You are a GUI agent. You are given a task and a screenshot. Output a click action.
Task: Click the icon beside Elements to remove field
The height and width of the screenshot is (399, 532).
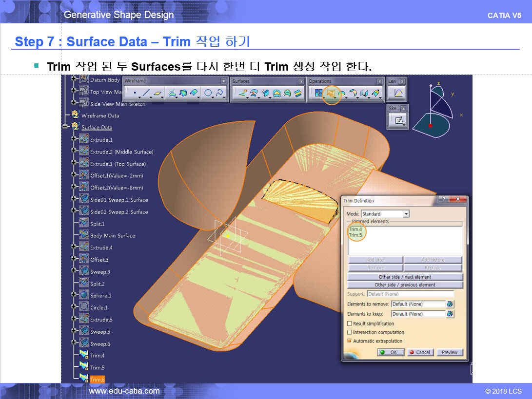(x=450, y=304)
